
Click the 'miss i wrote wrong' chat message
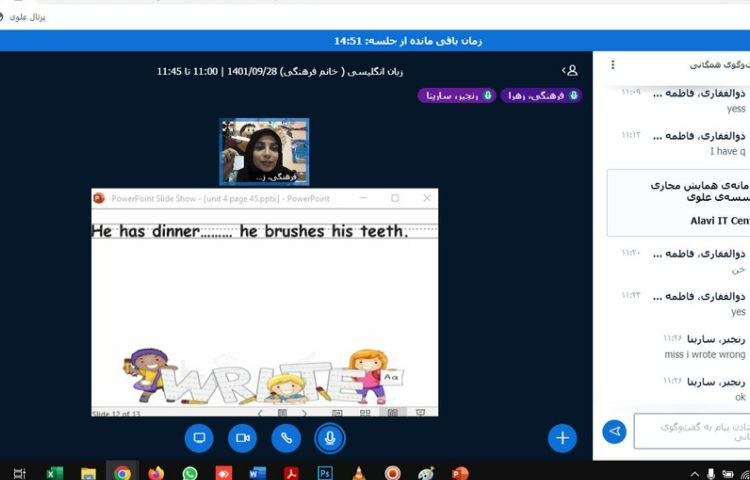(705, 355)
